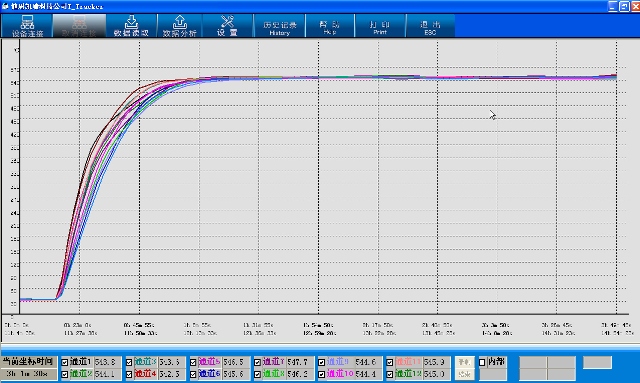This screenshot has height=383, width=640.
Task: Open 设置 settings wrench icon
Action: (x=227, y=26)
